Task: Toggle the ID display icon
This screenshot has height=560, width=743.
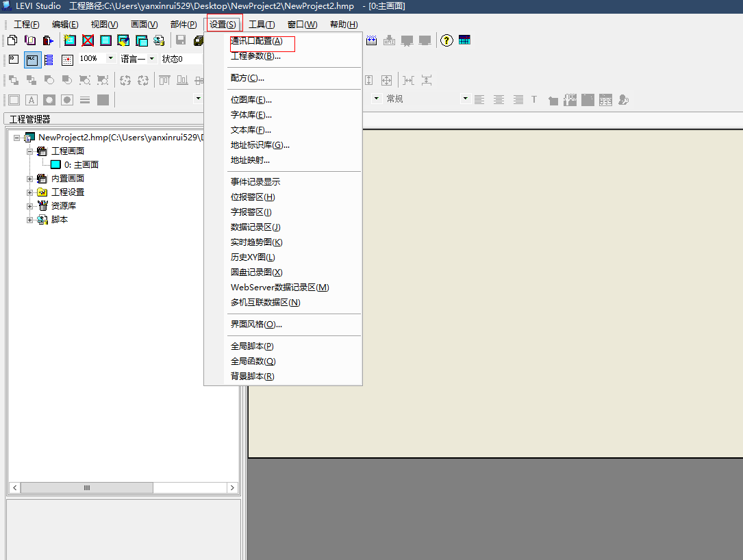Action: [14, 60]
